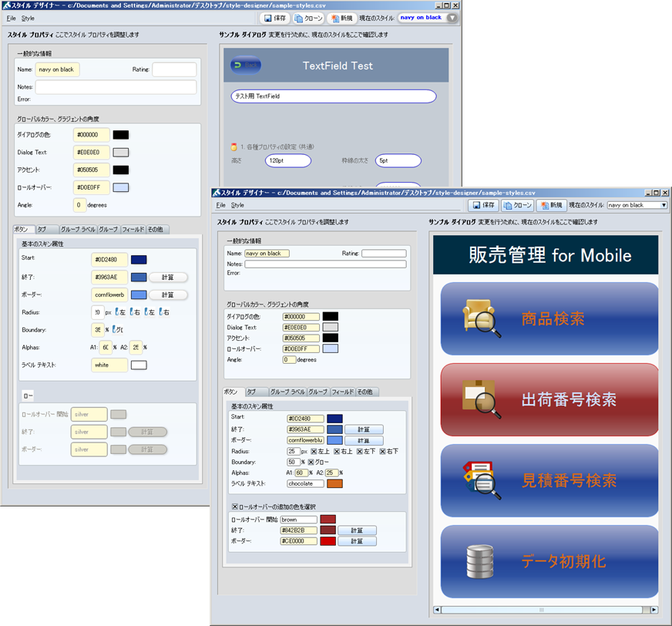Switch to グループ ラベル tab in front window
Image resolution: width=672 pixels, height=626 pixels.
click(x=287, y=392)
